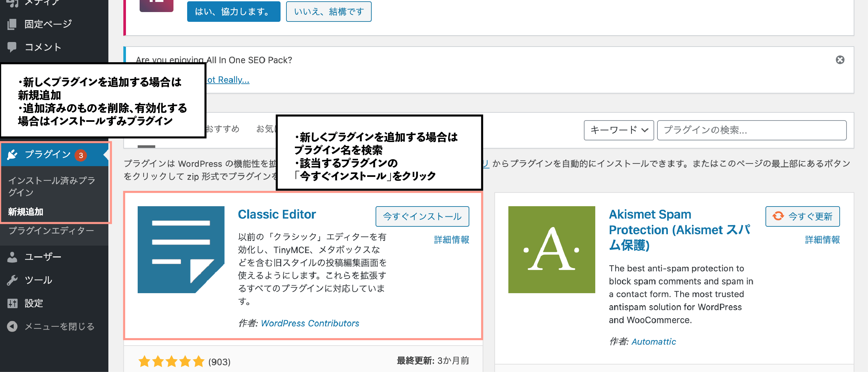Open the 設定 menu item
This screenshot has width=868, height=372.
34,304
